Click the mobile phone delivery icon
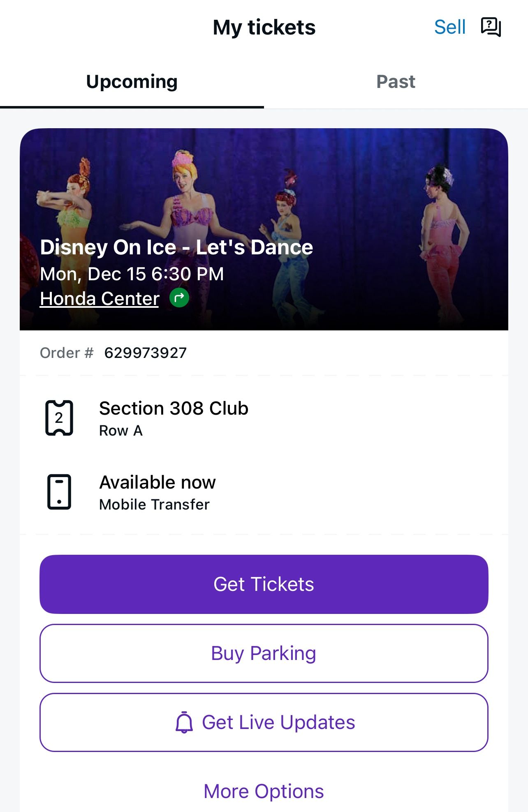The image size is (528, 812). (x=59, y=492)
